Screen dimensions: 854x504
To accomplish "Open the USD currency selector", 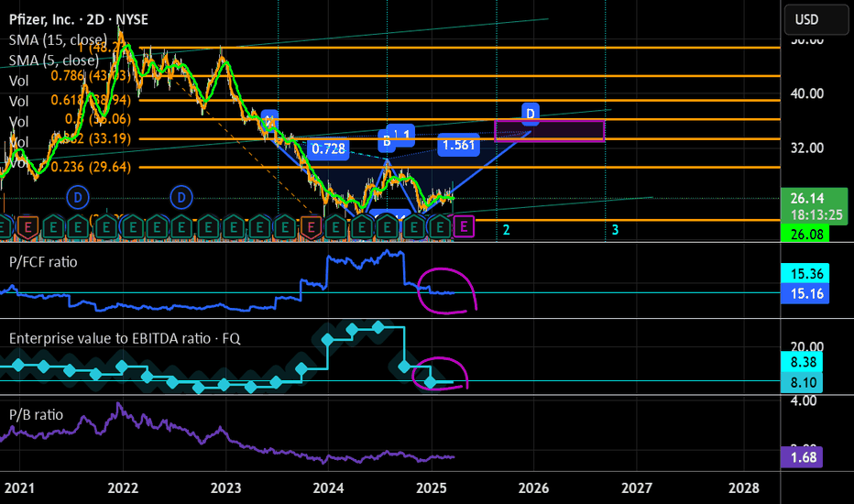I will (x=816, y=19).
